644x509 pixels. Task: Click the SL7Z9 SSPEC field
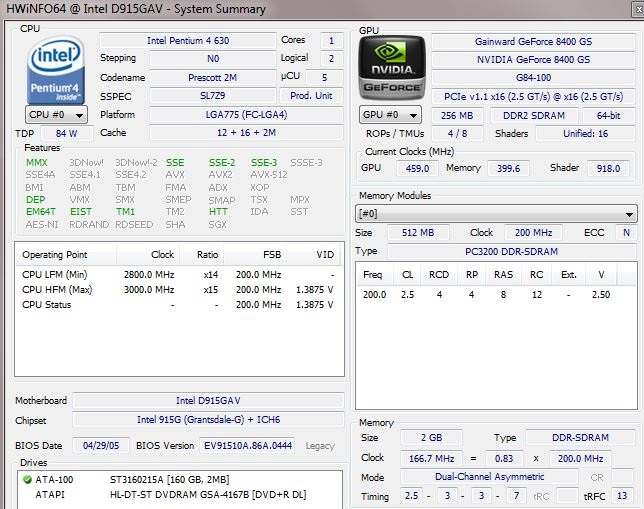point(188,96)
